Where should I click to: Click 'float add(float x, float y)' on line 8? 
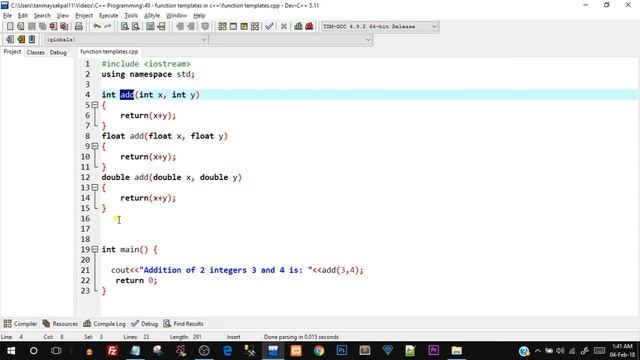pyautogui.click(x=164, y=136)
